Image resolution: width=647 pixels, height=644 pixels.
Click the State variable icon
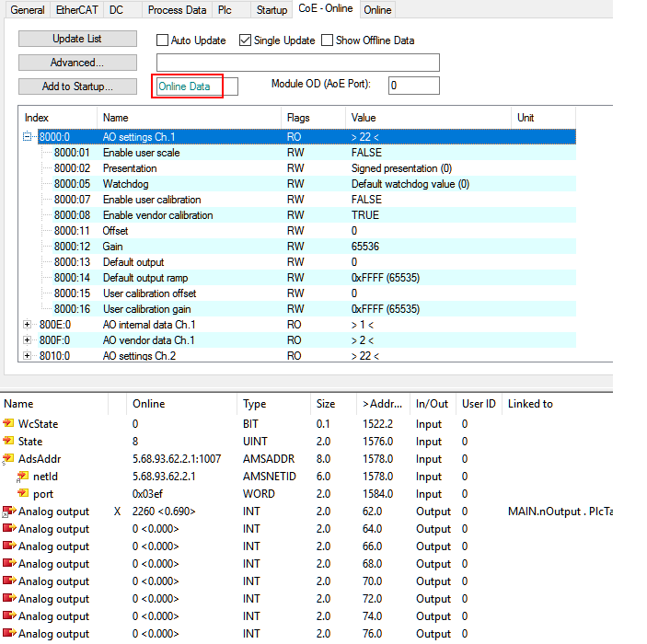click(8, 441)
